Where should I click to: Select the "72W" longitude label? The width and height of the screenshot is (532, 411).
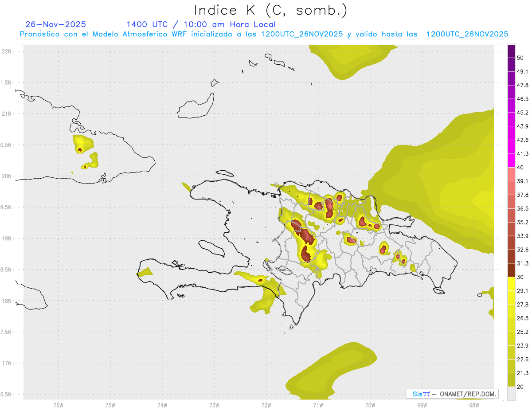[x=266, y=405]
